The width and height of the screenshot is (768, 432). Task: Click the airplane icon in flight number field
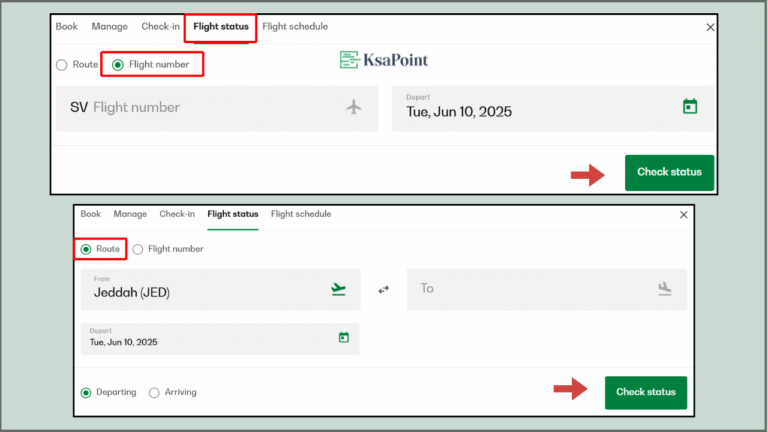353,107
